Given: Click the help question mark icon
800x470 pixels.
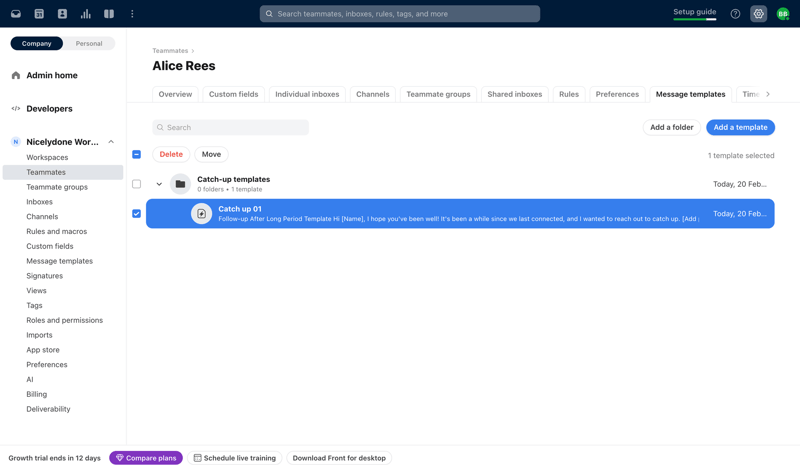Looking at the screenshot, I should point(735,14).
